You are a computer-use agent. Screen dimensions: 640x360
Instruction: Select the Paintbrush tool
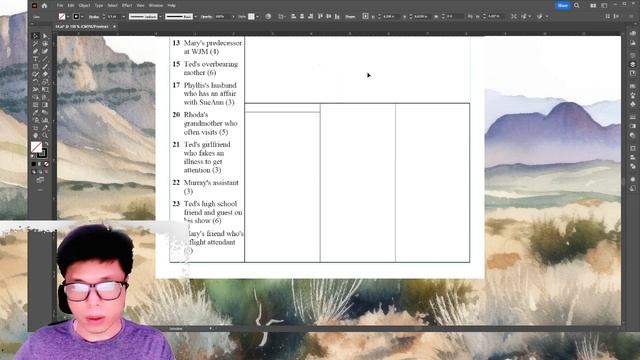pyautogui.click(x=45, y=66)
